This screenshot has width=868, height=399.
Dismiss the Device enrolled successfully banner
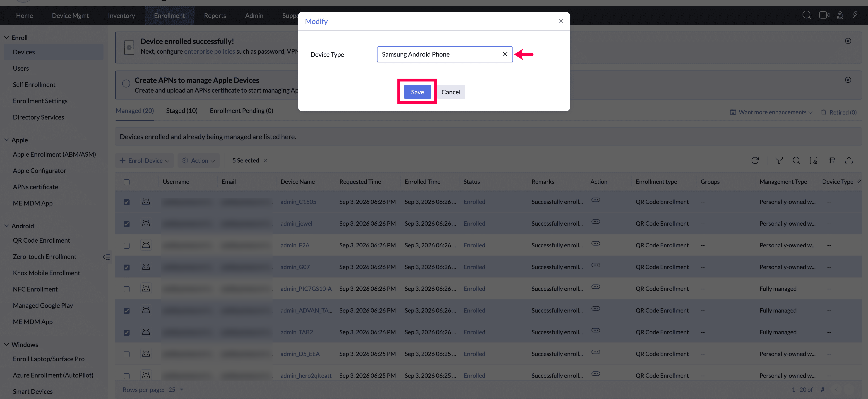848,41
